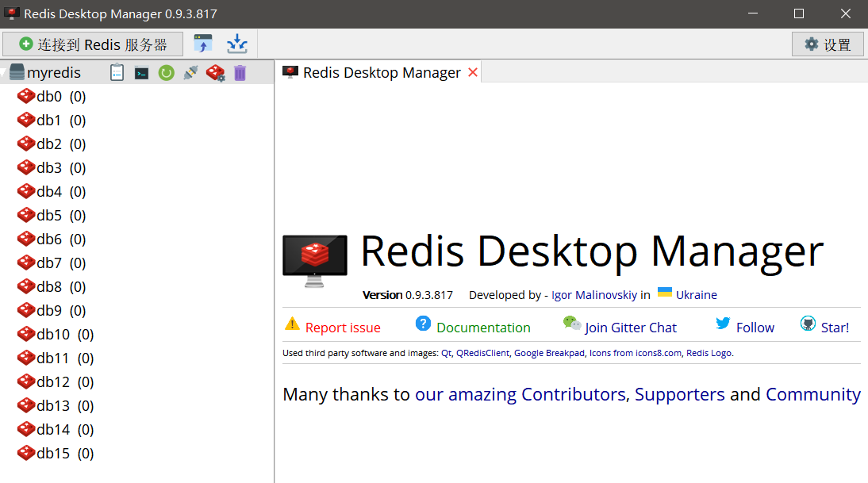Image resolution: width=868 pixels, height=483 pixels.
Task: Open database db6
Action: pos(52,239)
